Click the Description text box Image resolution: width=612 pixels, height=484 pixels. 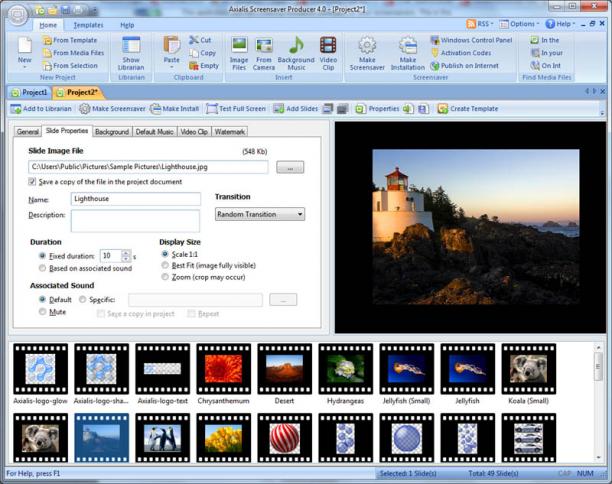pyautogui.click(x=135, y=221)
